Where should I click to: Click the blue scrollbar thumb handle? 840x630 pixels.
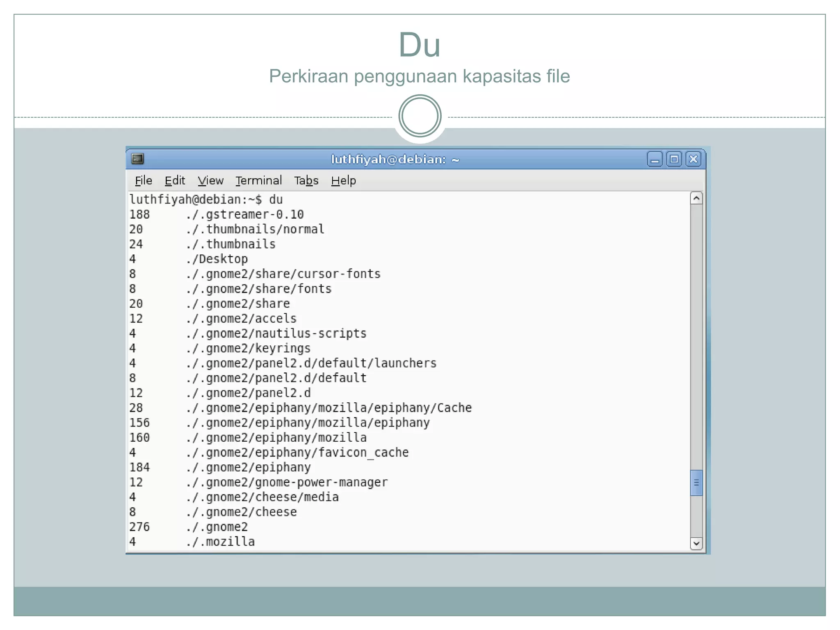click(696, 483)
